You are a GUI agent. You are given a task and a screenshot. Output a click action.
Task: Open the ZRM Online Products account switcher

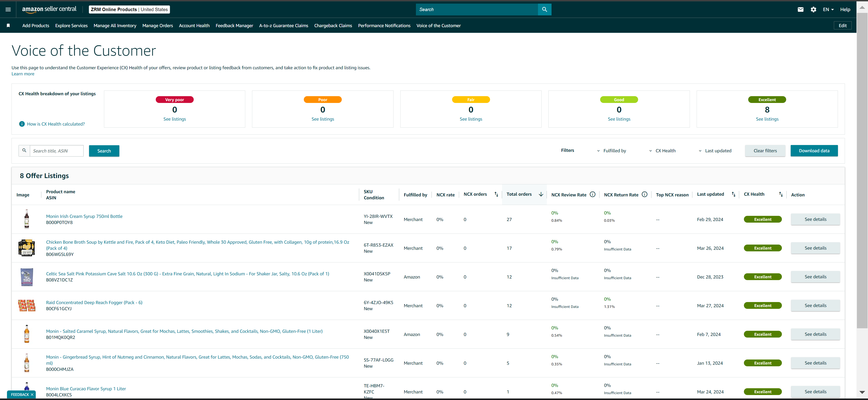coord(129,10)
